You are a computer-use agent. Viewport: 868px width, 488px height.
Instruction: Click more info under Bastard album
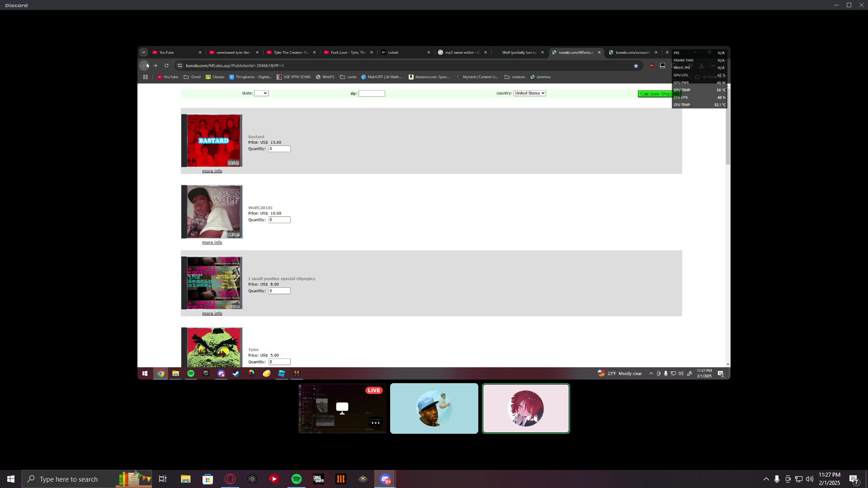212,171
